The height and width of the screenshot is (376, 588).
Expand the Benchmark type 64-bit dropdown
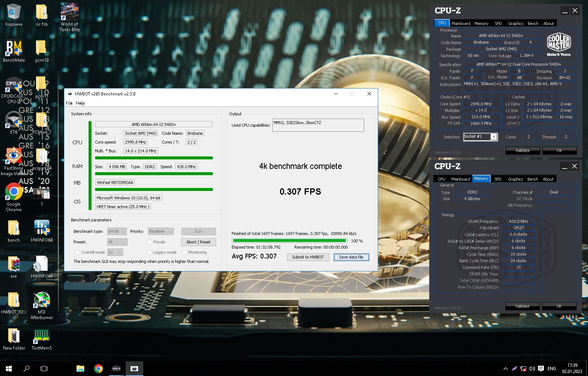click(117, 231)
